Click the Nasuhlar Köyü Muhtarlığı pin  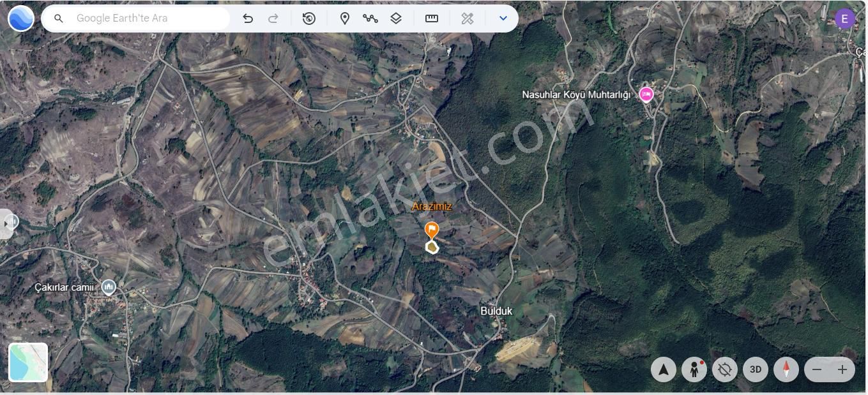click(646, 94)
